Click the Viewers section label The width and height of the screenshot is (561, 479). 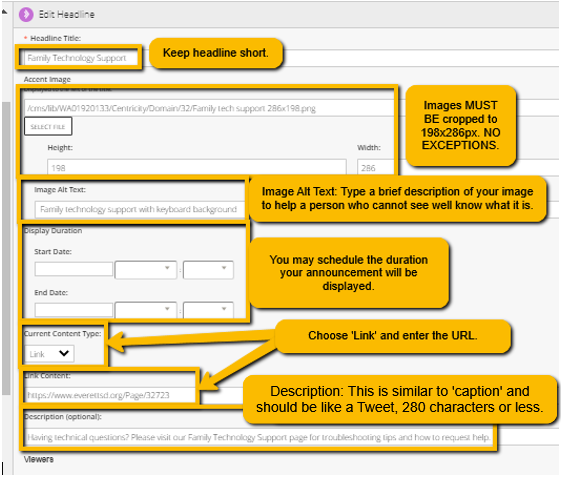click(x=39, y=459)
